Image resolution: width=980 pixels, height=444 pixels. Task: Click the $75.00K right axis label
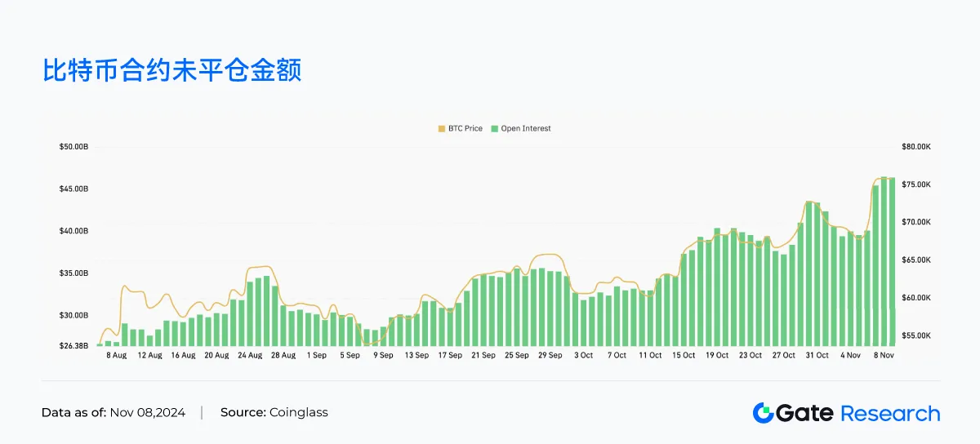(x=916, y=185)
